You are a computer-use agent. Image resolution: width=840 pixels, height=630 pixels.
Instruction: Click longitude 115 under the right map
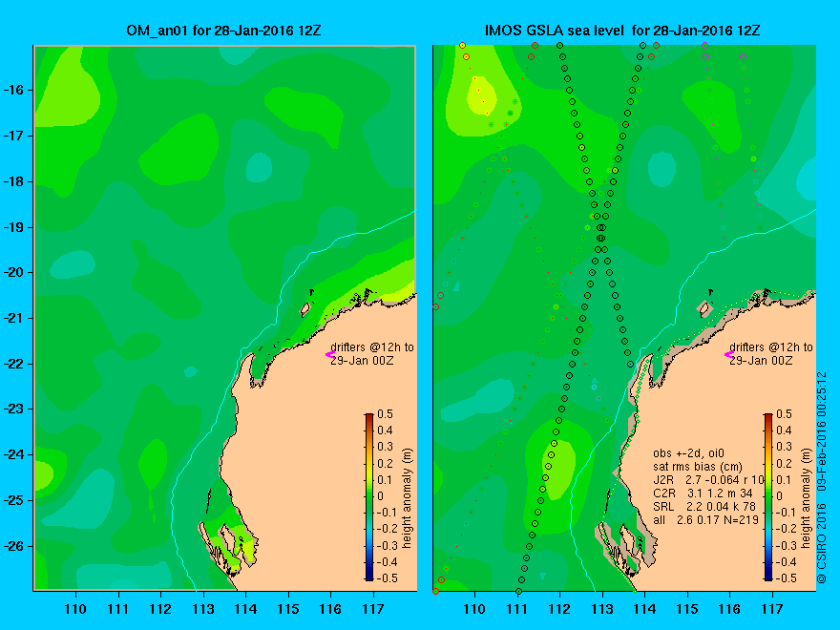[687, 609]
